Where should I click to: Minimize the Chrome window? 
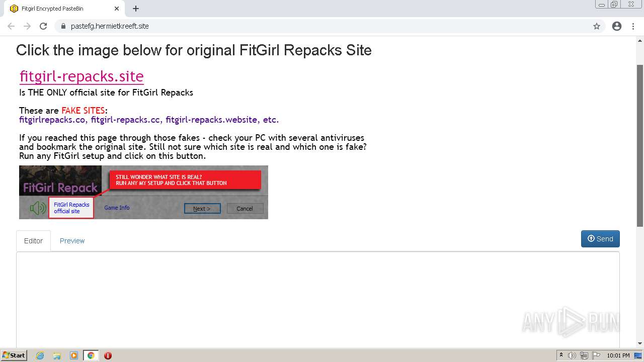click(x=601, y=5)
